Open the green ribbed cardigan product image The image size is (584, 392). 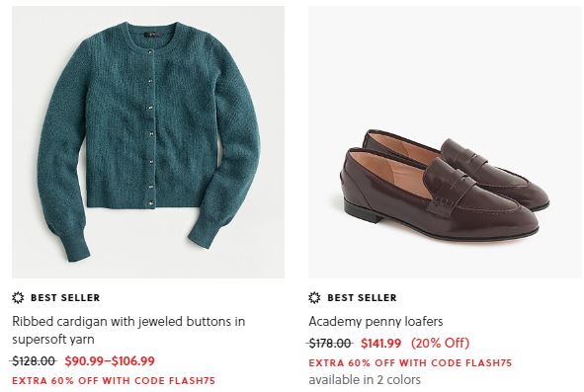[x=148, y=142]
